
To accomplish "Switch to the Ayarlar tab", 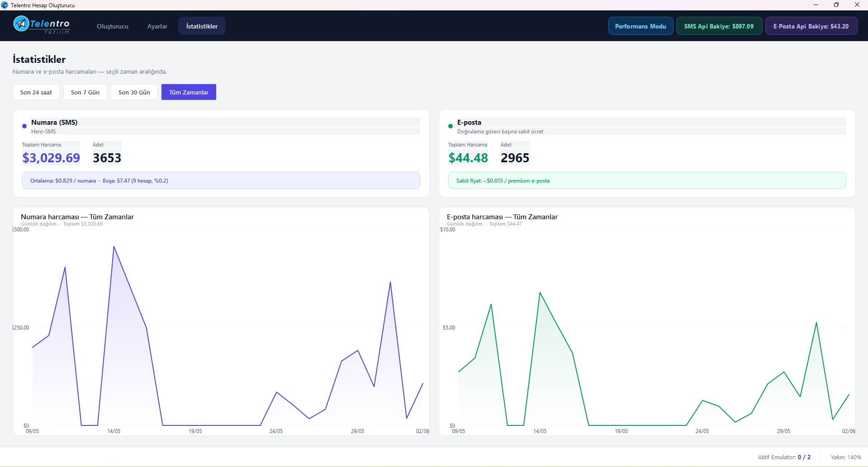I will 157,26.
